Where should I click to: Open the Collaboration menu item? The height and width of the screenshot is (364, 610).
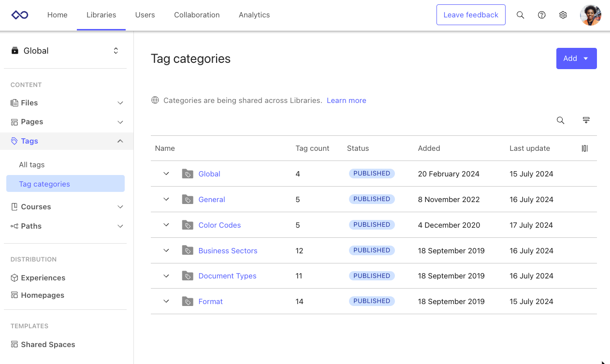click(x=197, y=15)
